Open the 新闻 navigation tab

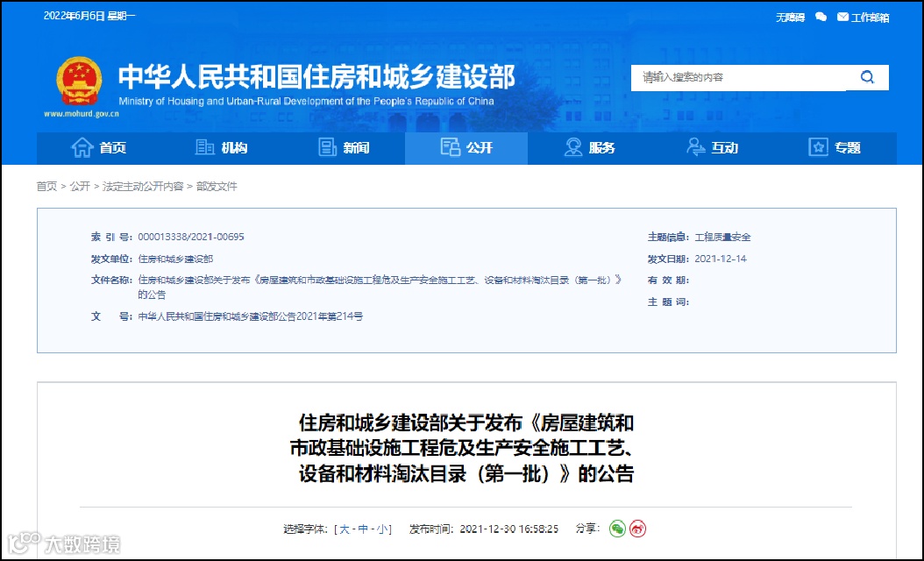click(x=344, y=148)
